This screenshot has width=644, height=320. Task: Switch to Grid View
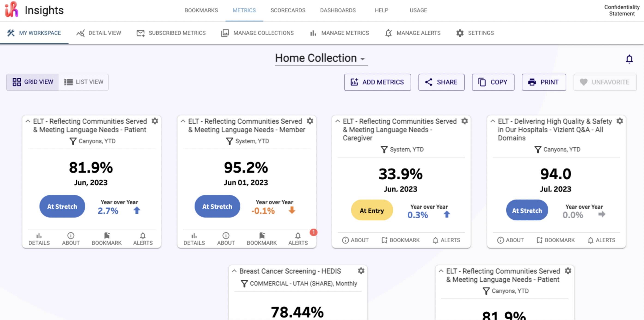pyautogui.click(x=32, y=82)
